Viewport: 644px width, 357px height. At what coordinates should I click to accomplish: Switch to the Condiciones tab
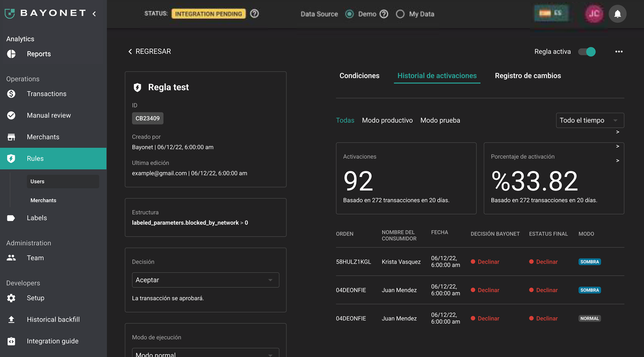[x=360, y=76]
